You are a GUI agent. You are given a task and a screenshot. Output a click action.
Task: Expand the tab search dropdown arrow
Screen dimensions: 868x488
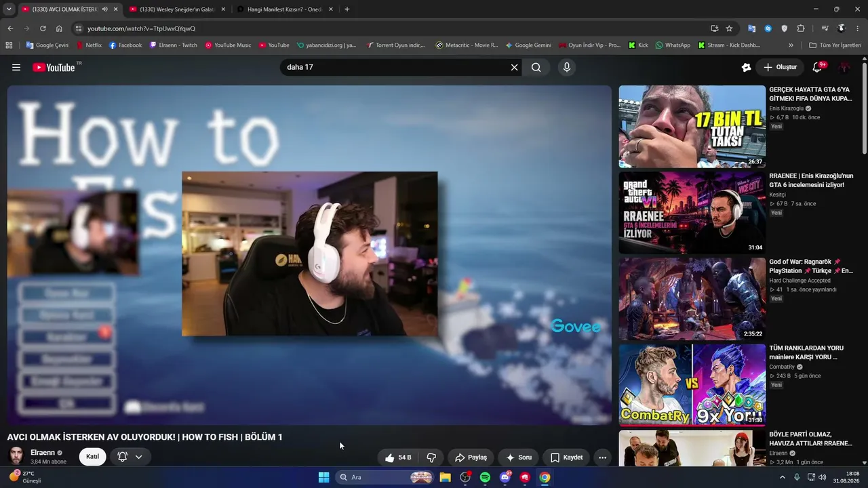(x=9, y=9)
